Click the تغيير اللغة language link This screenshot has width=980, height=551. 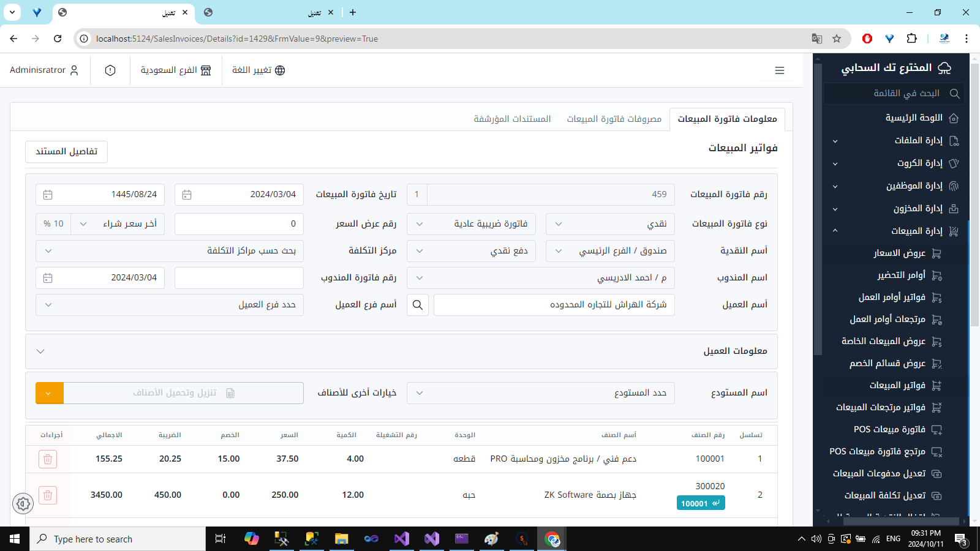pyautogui.click(x=258, y=70)
